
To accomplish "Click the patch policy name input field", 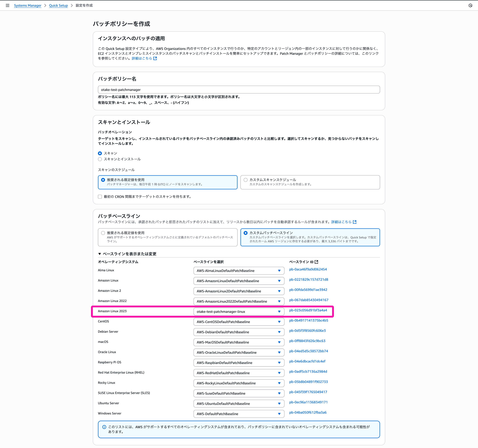I will click(x=239, y=90).
